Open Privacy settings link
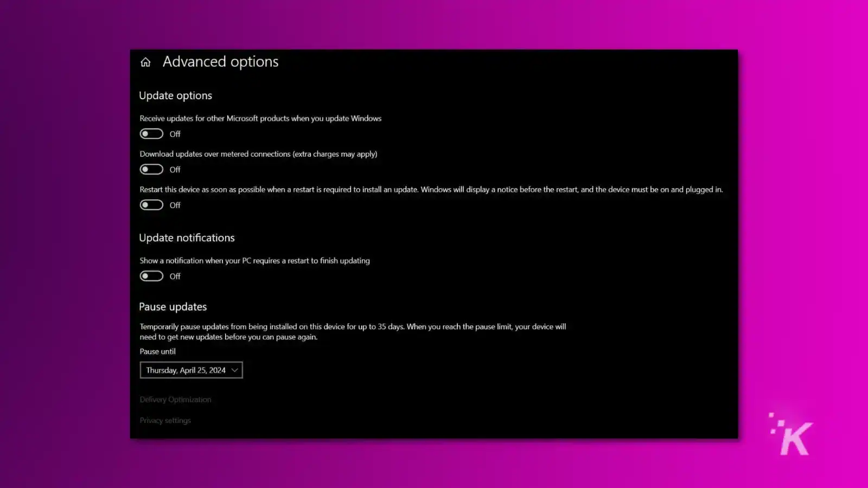Viewport: 868px width, 488px height. click(x=165, y=421)
